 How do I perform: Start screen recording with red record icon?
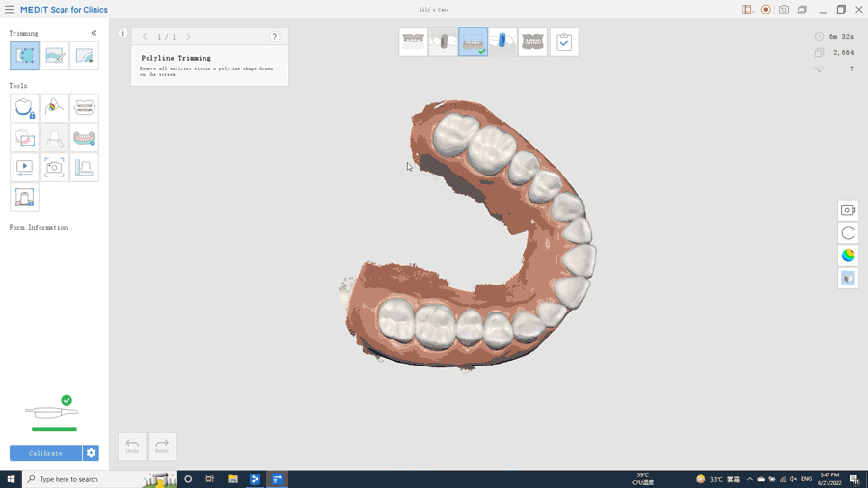click(766, 10)
